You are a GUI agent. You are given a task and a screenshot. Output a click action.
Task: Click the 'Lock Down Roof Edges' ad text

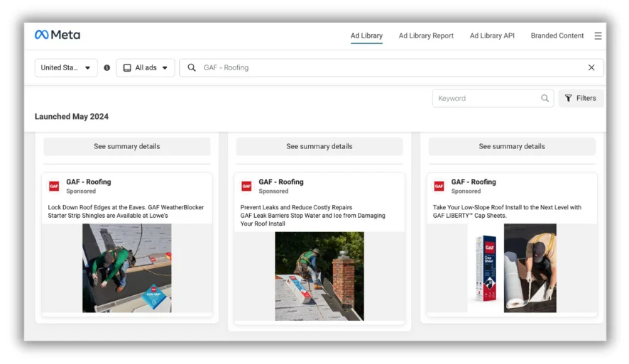126,211
